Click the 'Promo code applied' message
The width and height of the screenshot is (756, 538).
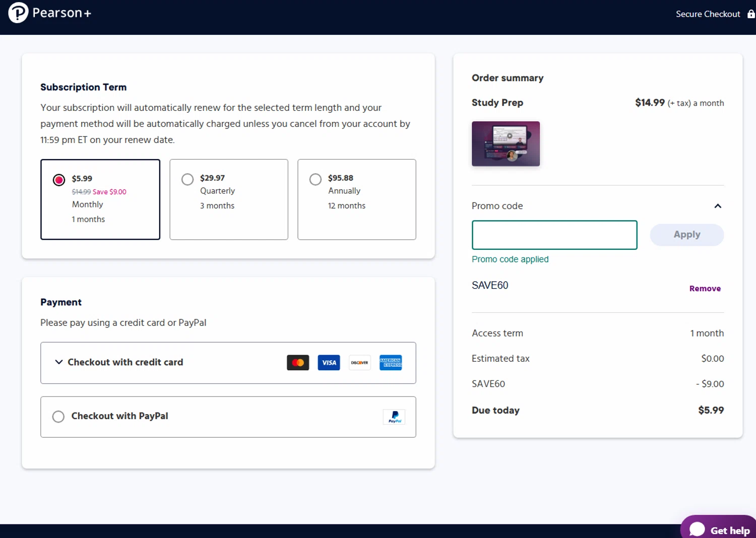pos(510,259)
